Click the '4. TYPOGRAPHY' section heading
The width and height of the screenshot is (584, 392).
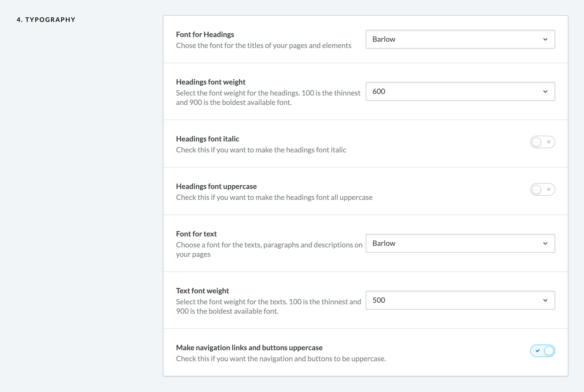coord(46,20)
